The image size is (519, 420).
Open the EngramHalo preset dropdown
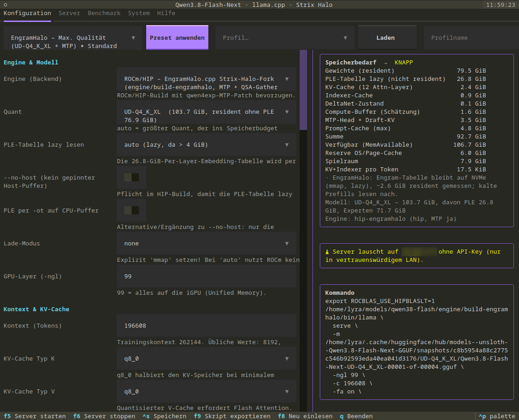[x=73, y=38]
